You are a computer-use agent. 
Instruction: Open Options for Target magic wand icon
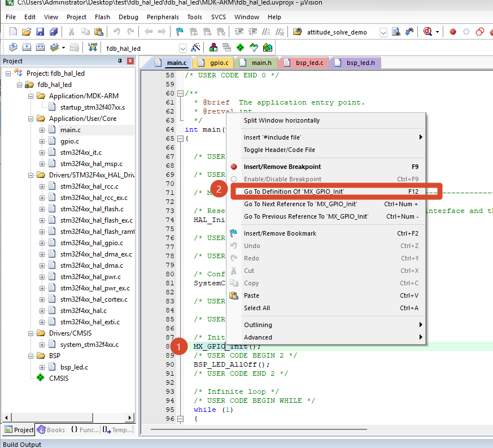(195, 47)
